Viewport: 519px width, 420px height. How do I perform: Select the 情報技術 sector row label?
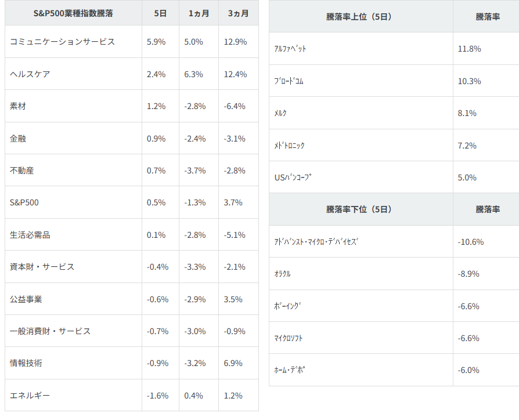pyautogui.click(x=26, y=363)
